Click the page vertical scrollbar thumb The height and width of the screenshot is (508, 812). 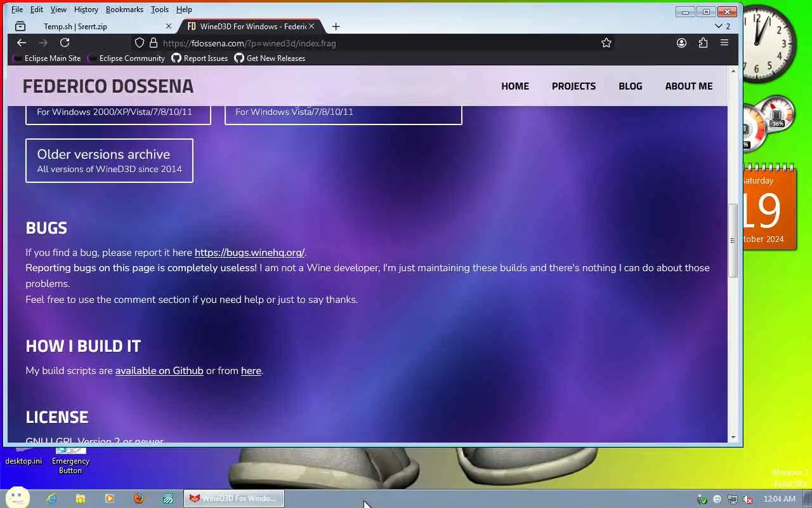coord(733,240)
